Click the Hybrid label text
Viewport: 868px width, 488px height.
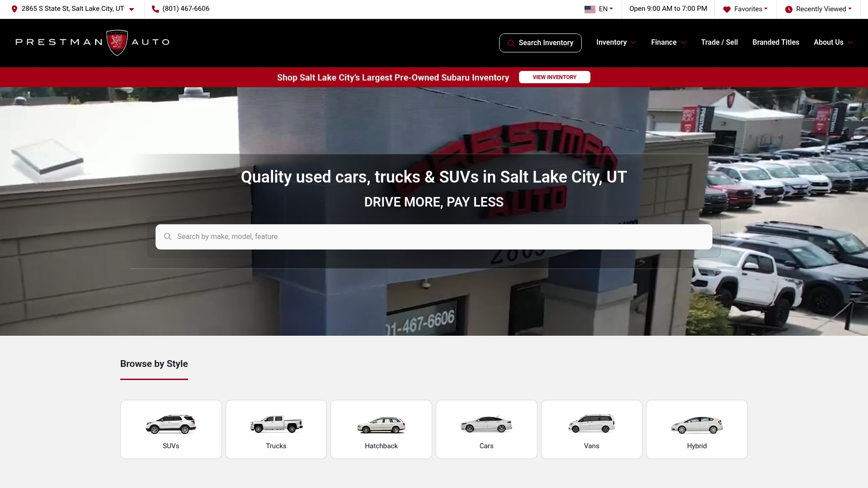click(x=697, y=446)
